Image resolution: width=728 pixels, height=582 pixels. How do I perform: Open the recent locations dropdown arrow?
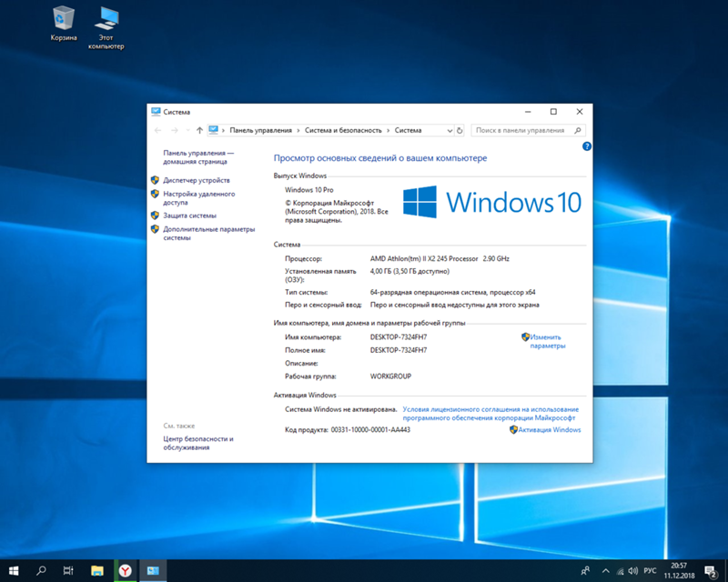(188, 130)
